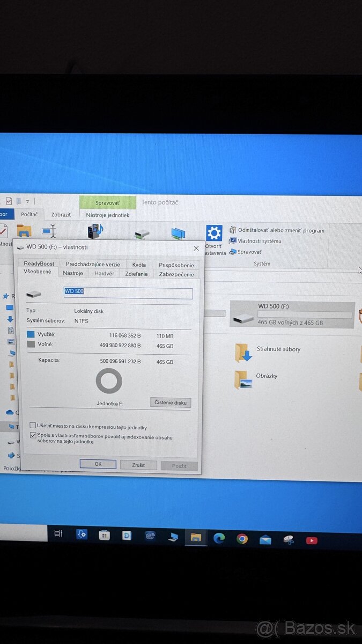The width and height of the screenshot is (362, 644).
Task: Close the WD 500 properties dialog
Action: tap(196, 248)
